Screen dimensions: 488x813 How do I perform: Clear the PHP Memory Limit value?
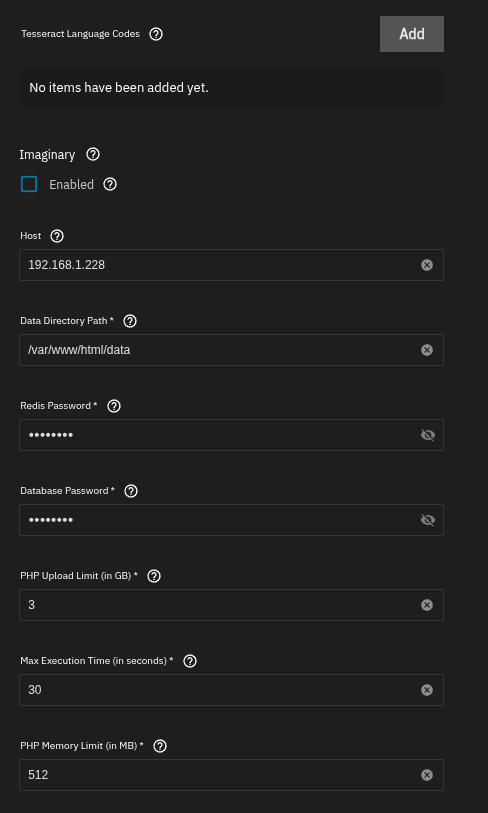point(427,775)
